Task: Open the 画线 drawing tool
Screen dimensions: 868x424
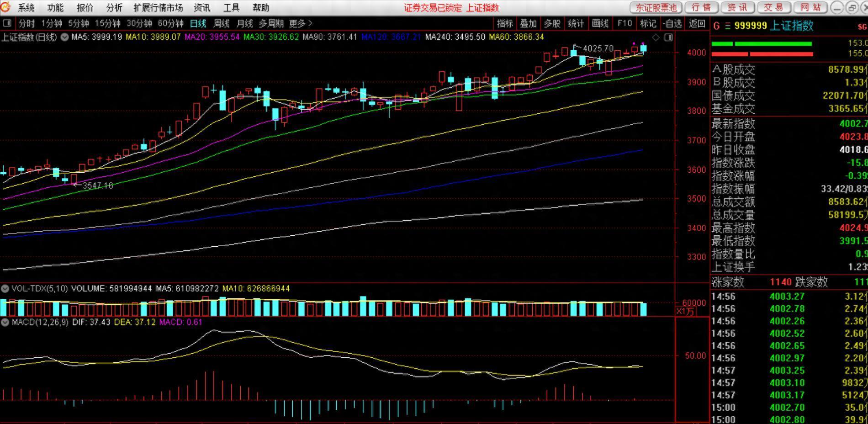Action: [x=600, y=23]
